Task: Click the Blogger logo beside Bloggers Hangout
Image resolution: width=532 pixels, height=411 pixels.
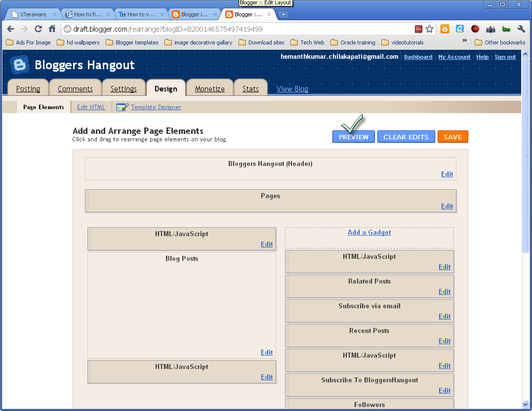Action: click(20, 65)
